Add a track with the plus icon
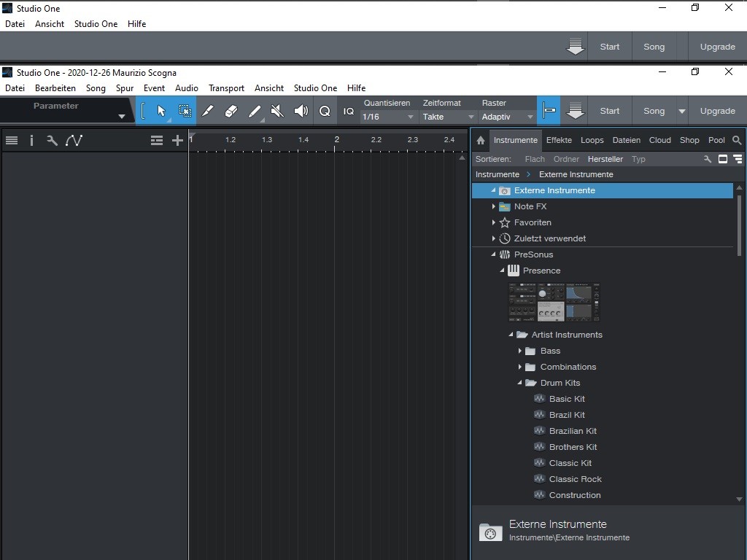Screen dimensions: 747x560 tap(177, 140)
